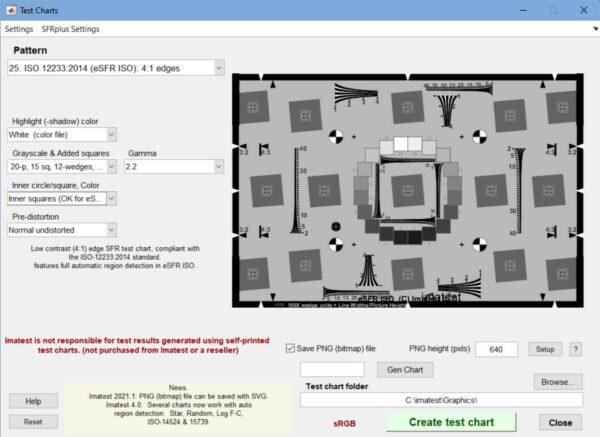The height and width of the screenshot is (437, 600).
Task: Open the Highlight color dropdown
Action: pyautogui.click(x=62, y=134)
